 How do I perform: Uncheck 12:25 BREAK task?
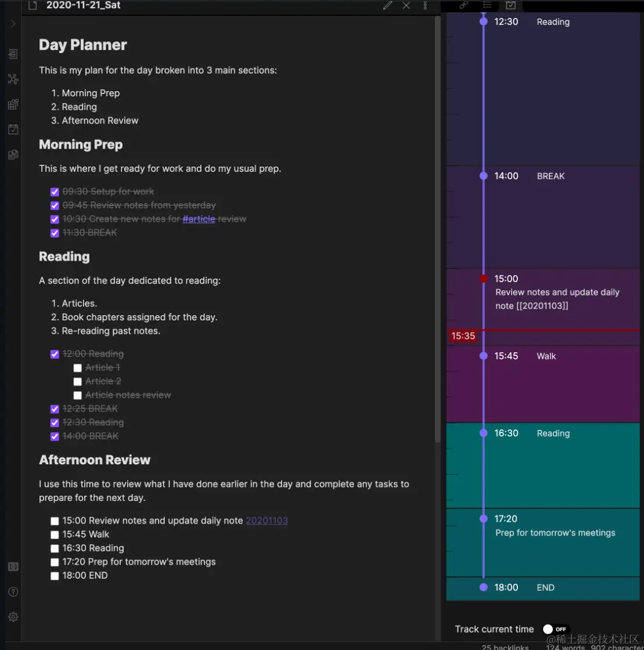[55, 409]
